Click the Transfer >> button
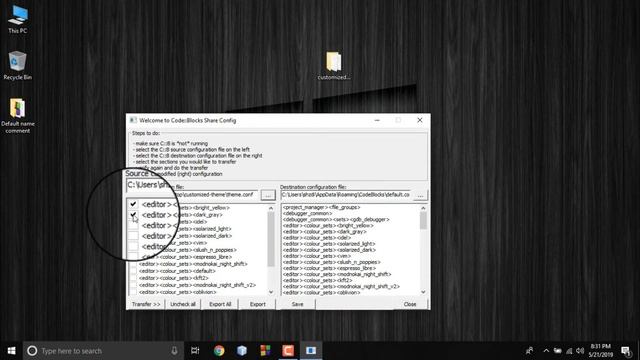The height and width of the screenshot is (360, 640). [146, 304]
